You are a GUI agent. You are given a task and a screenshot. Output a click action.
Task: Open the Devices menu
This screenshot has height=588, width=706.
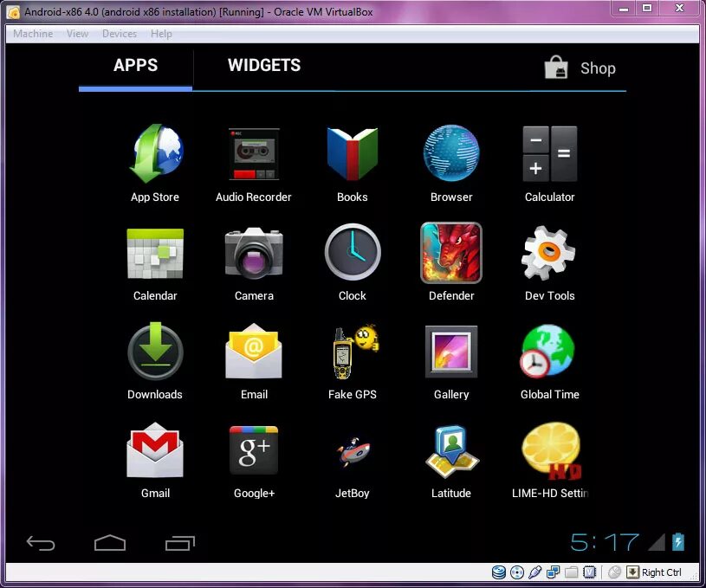click(120, 34)
